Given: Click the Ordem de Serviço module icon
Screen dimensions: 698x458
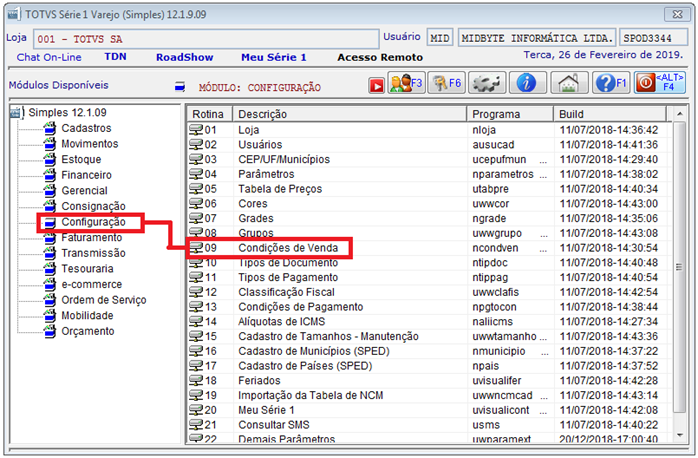Looking at the screenshot, I should click(x=50, y=300).
